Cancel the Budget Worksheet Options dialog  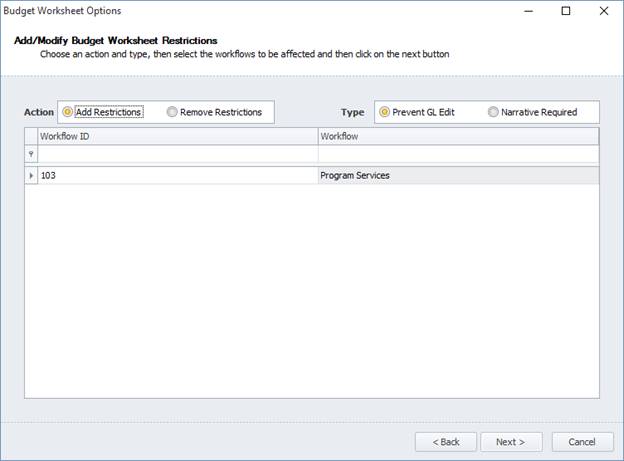[x=582, y=441]
